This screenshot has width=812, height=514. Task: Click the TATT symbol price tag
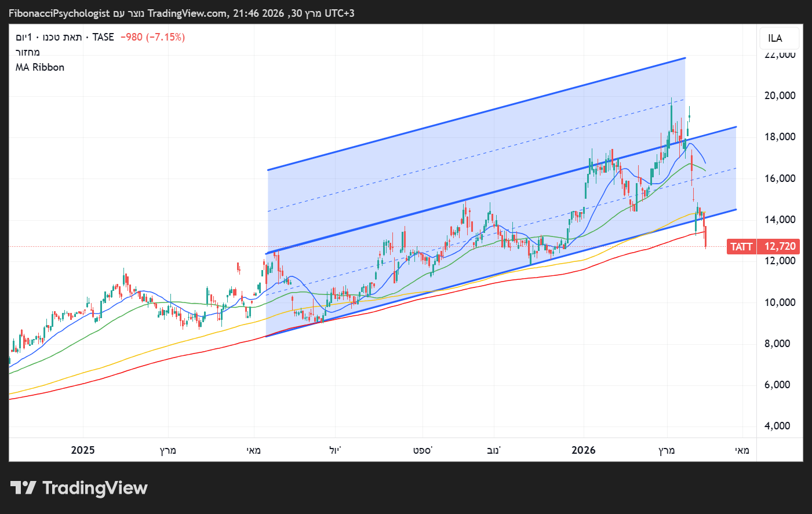tap(741, 247)
